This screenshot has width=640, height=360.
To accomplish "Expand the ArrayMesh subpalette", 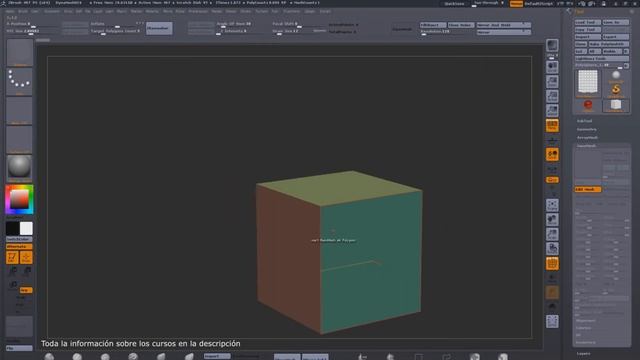I will (587, 138).
